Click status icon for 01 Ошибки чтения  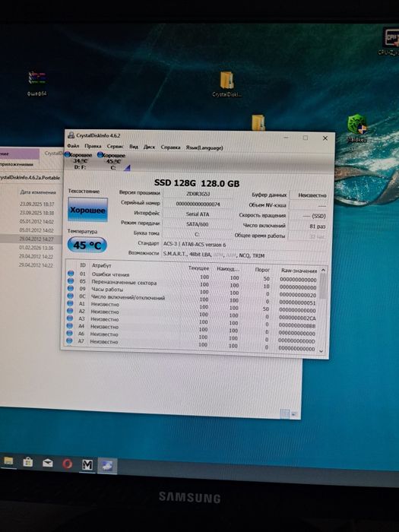(x=71, y=273)
